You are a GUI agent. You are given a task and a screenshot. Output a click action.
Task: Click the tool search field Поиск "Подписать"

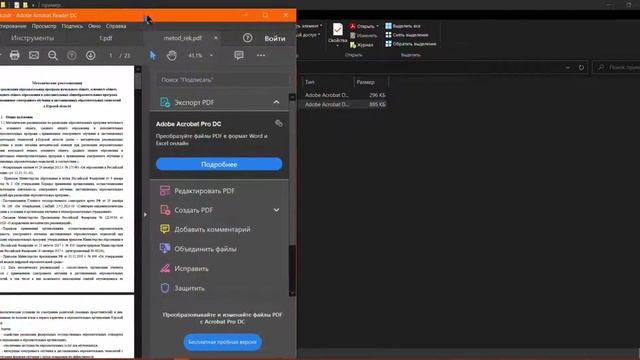coord(223,80)
